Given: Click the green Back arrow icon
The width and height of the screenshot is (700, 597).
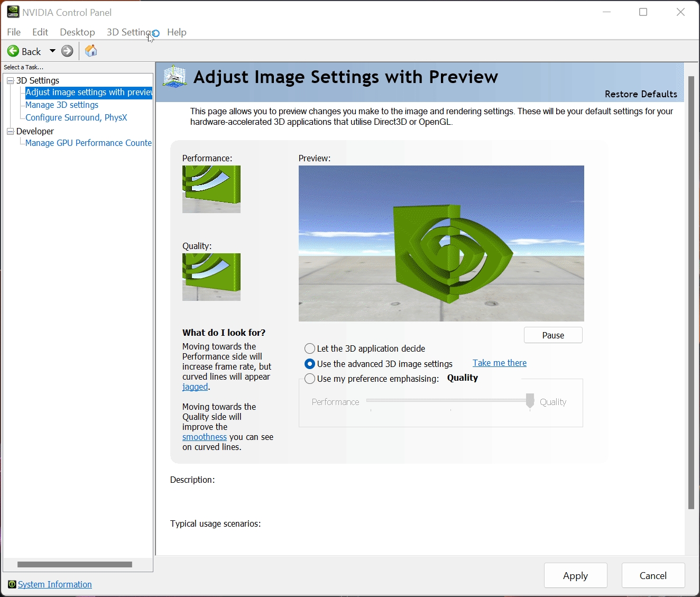Looking at the screenshot, I should 13,51.
